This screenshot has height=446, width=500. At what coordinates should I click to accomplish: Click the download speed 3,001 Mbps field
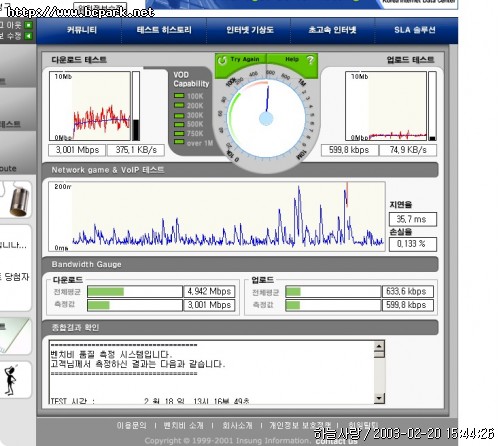pyautogui.click(x=77, y=150)
